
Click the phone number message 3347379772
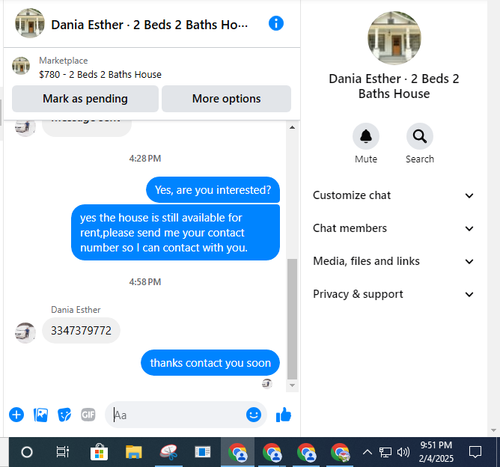click(x=81, y=331)
